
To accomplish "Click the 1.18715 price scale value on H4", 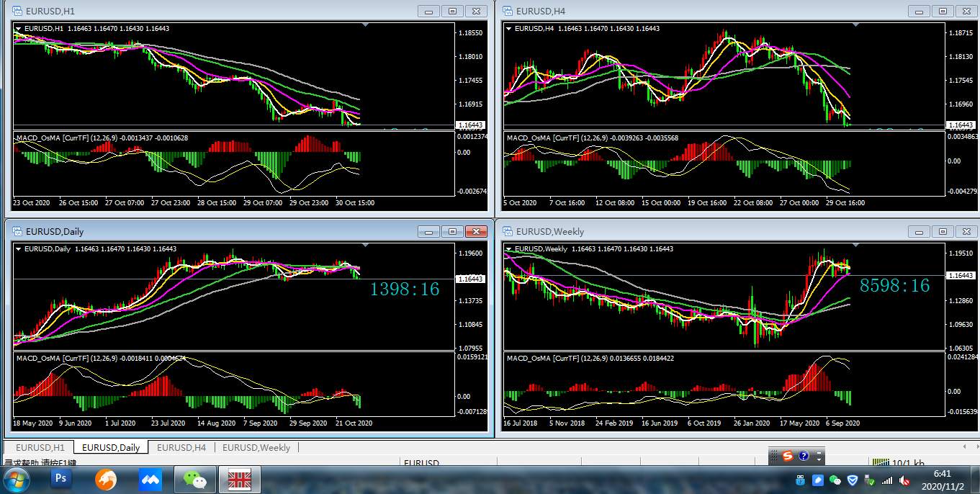I will point(961,34).
